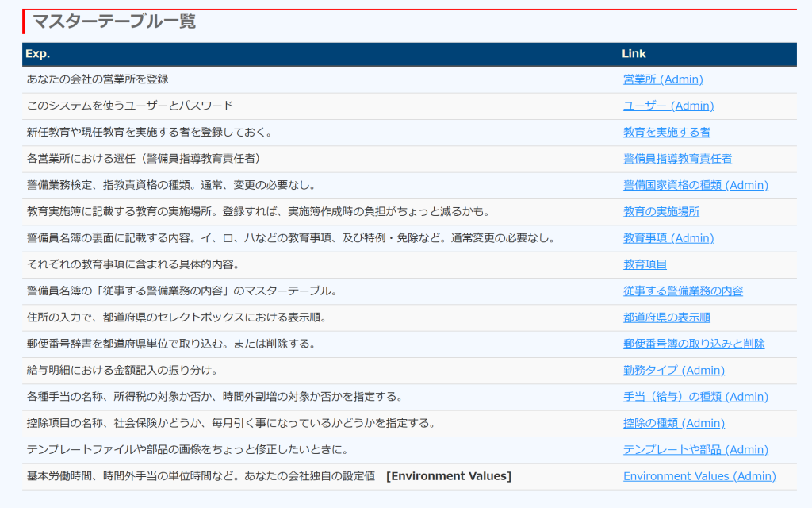Click the マスターテーブル一覧 page heading
Viewport: 812px width, 508px height.
114,21
